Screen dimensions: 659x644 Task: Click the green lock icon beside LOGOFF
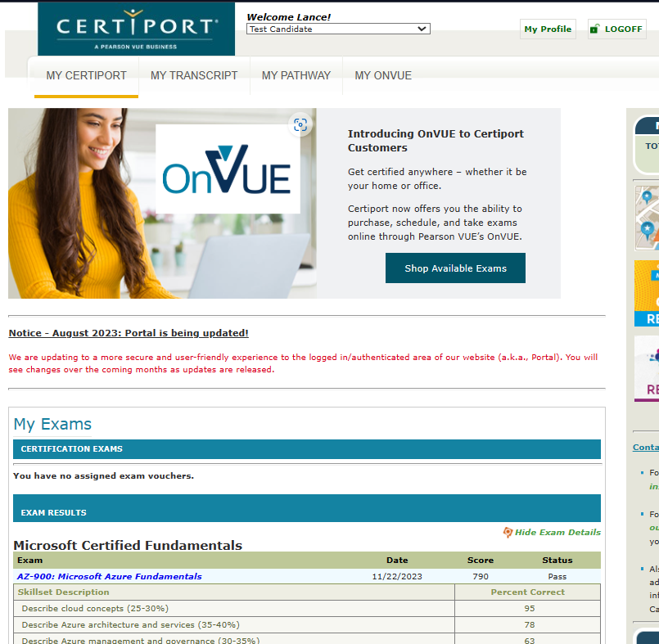click(x=594, y=29)
